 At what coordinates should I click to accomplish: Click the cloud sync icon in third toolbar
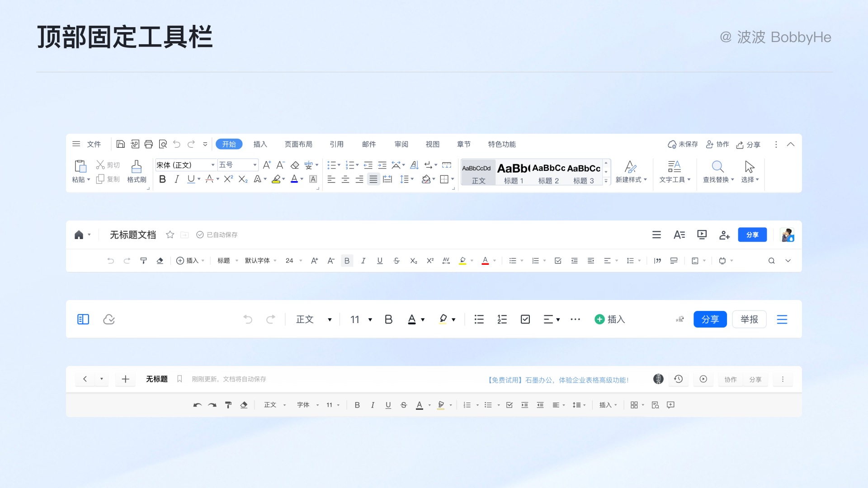109,319
